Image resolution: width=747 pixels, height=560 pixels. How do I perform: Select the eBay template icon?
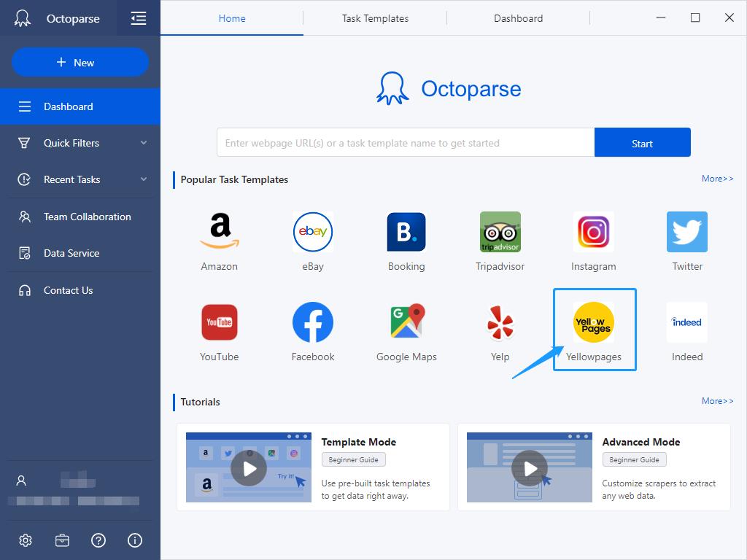pyautogui.click(x=312, y=231)
